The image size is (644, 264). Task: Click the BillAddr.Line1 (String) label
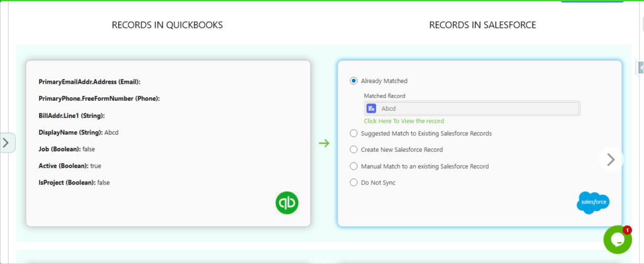tap(72, 115)
